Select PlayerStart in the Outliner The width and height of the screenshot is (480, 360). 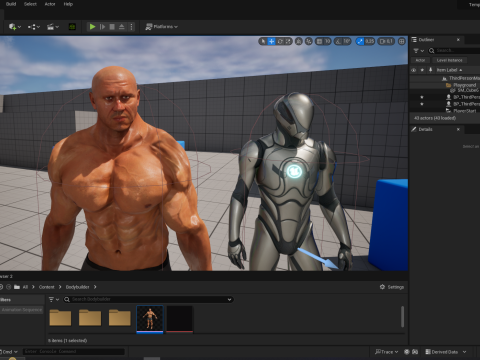(445, 111)
